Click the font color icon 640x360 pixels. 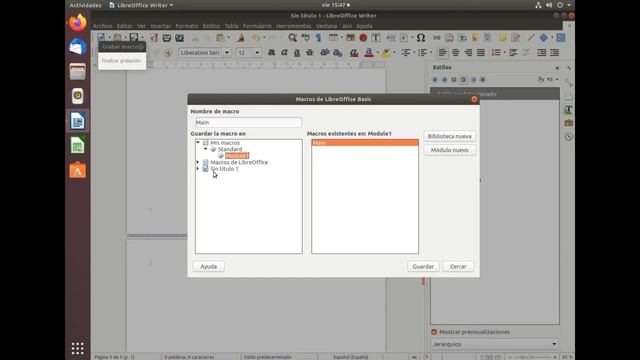pyautogui.click(x=368, y=53)
